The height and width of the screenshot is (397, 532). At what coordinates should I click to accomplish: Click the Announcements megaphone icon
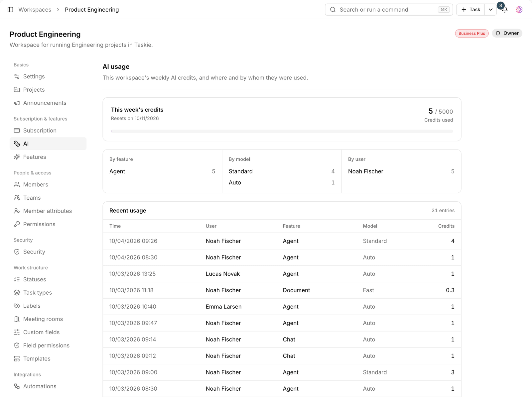[17, 103]
